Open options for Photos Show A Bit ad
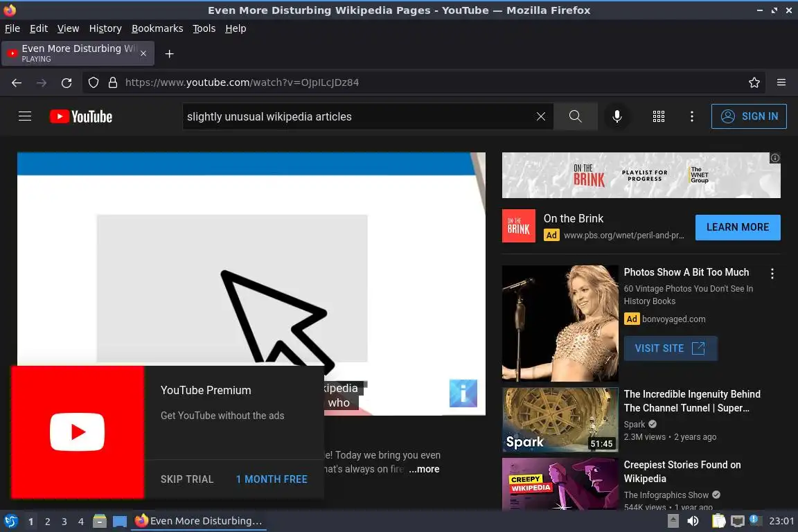This screenshot has width=798, height=532. (772, 274)
